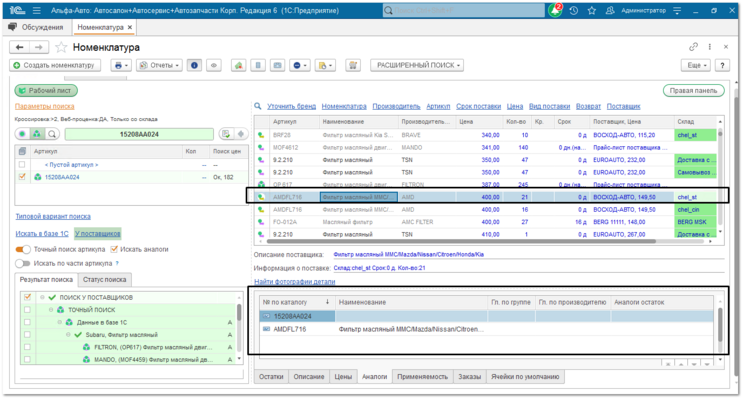Click row icon of BRF28 result

coord(261,135)
